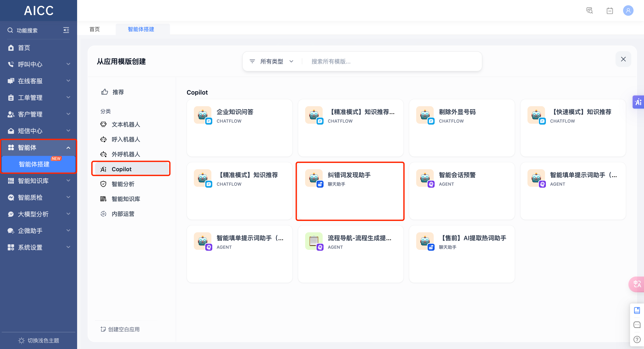644x349 pixels.
Task: Click the robot icon of 企业知识问答 card
Action: click(202, 115)
